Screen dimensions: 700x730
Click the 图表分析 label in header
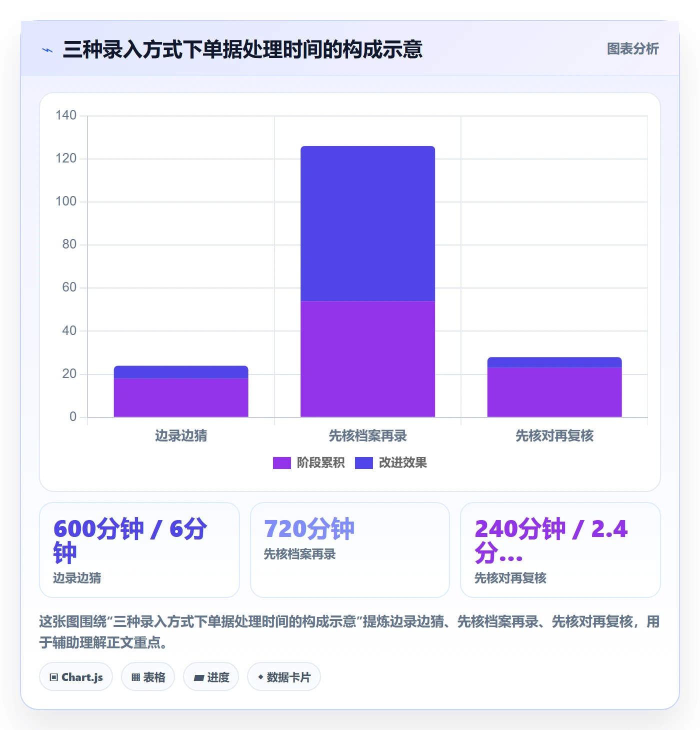[x=632, y=49]
